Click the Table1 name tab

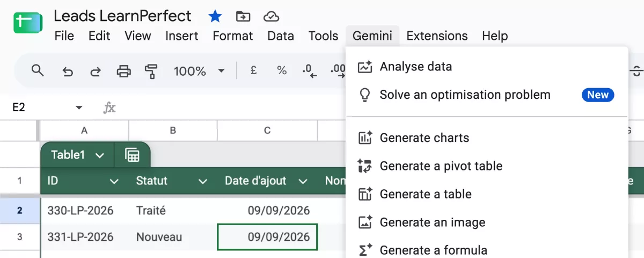(68, 155)
